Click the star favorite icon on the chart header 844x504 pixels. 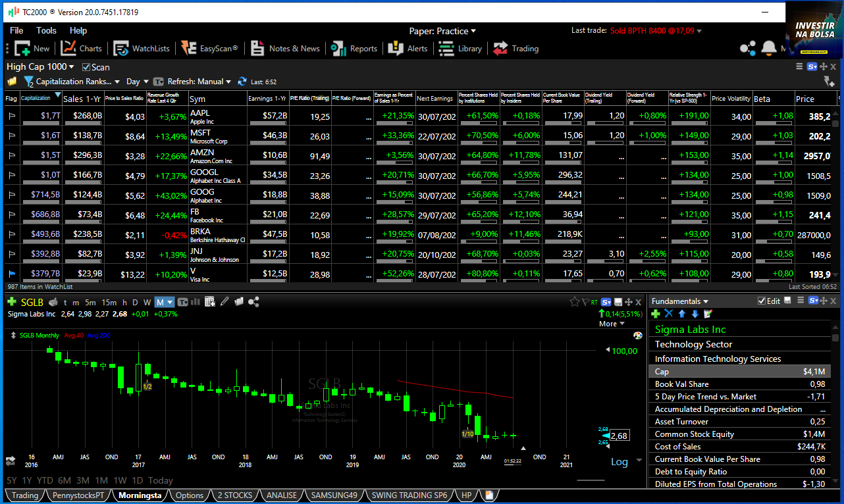(x=574, y=302)
